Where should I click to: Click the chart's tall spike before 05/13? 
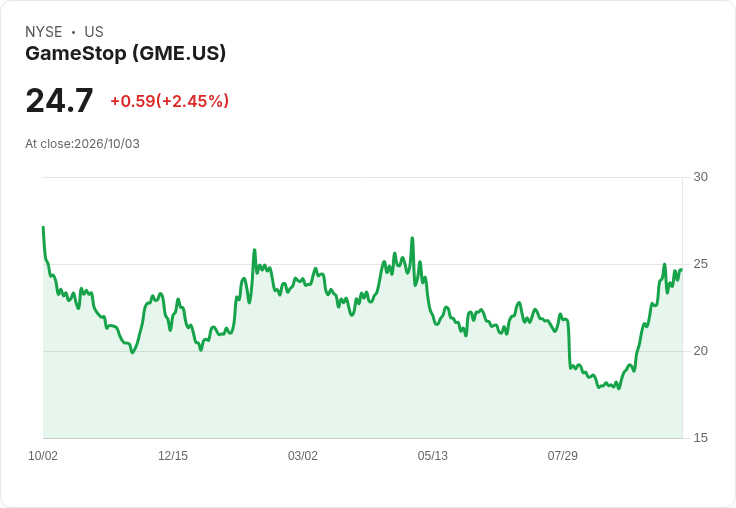pos(412,238)
